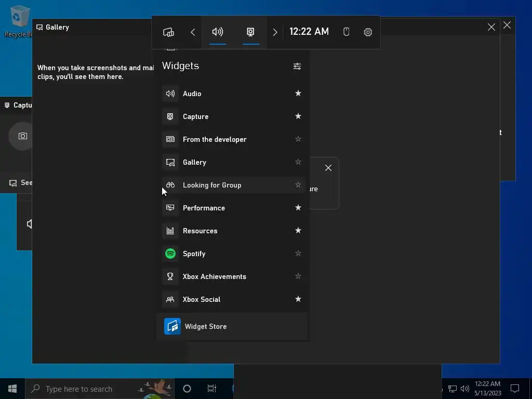
Task: Toggle mouse click-through icon in Game Bar
Action: tap(346, 32)
